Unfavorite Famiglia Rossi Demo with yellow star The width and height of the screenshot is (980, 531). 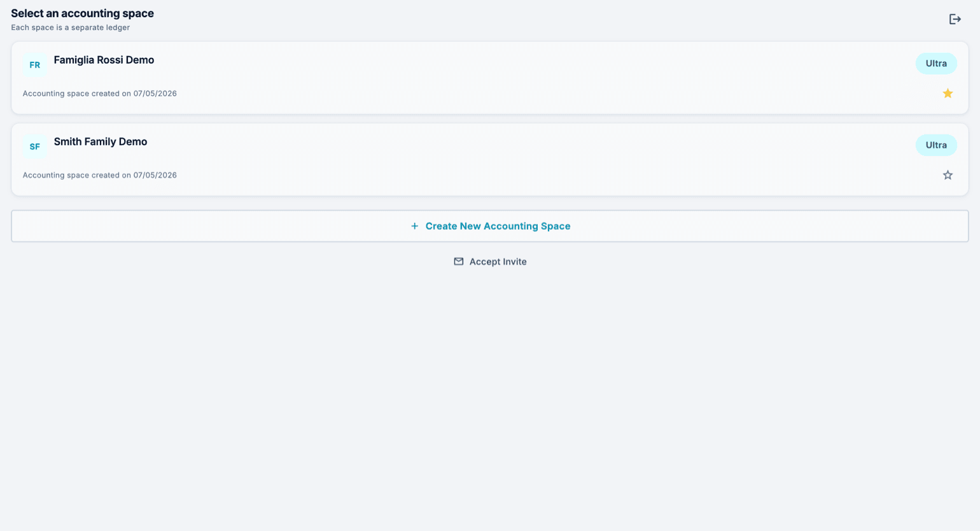(x=948, y=94)
